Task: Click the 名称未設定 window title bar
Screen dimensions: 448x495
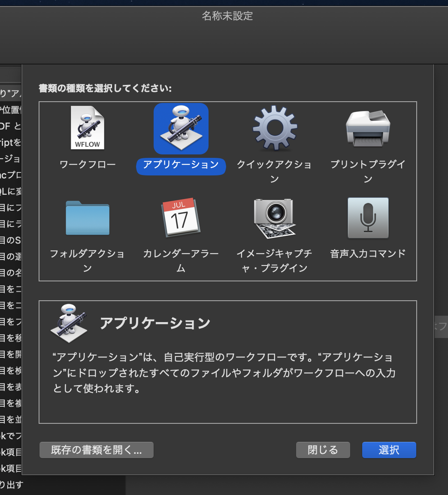Action: coord(227,16)
